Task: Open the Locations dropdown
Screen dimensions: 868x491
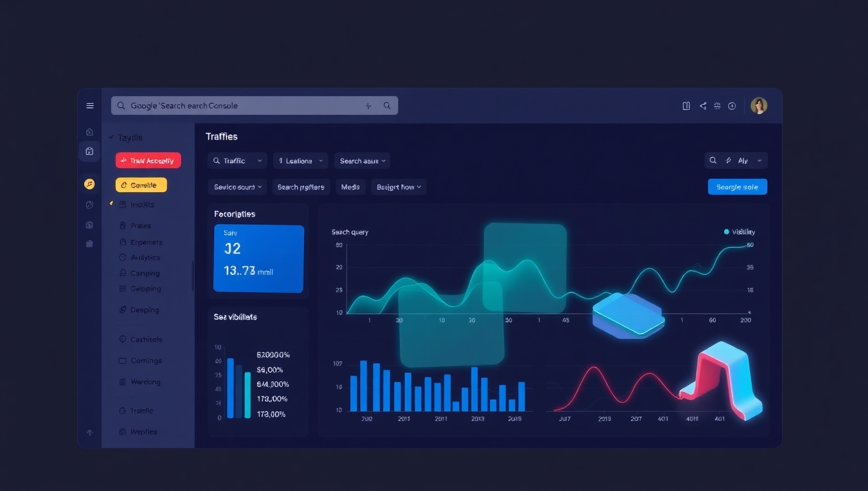Action: [300, 160]
